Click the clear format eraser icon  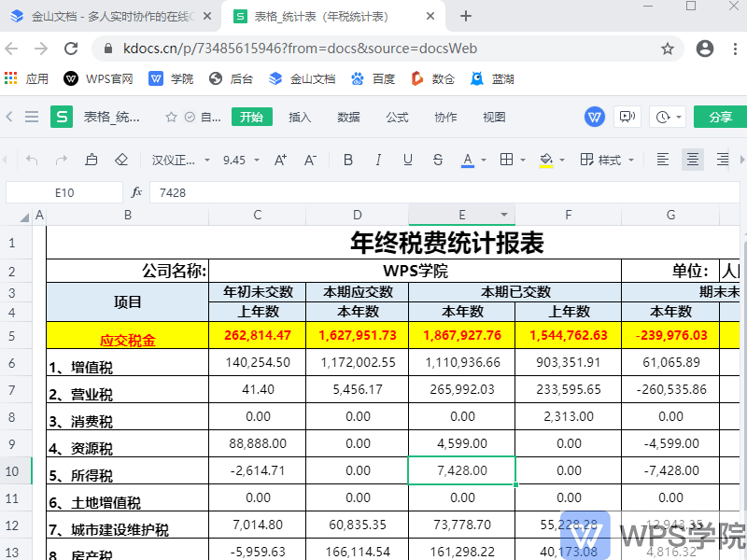coord(121,160)
